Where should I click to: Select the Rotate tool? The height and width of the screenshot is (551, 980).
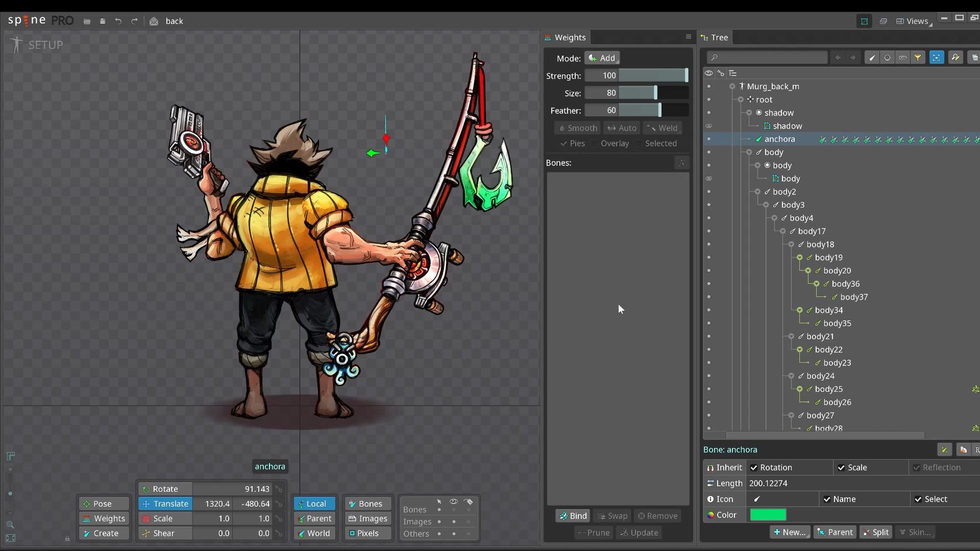pos(165,489)
